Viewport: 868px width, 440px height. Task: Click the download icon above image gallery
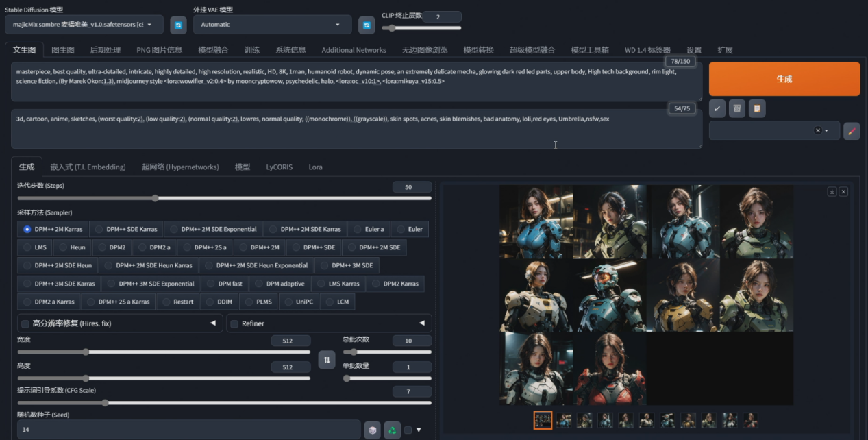click(832, 192)
